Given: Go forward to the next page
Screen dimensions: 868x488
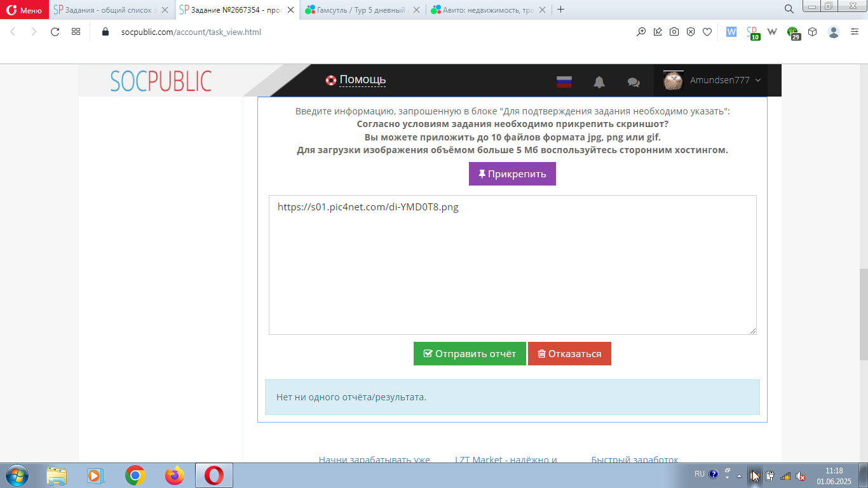Looking at the screenshot, I should coord(34,32).
